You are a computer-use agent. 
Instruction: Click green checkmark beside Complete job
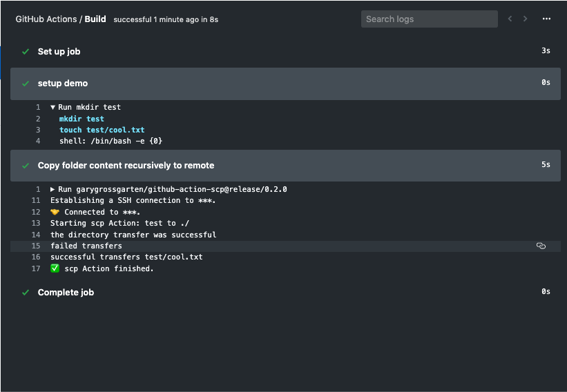click(x=26, y=293)
